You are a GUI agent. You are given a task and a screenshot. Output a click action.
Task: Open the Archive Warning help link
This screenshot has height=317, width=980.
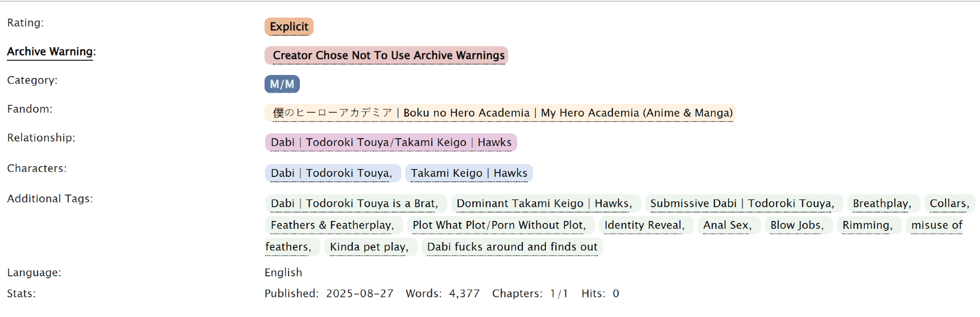[50, 52]
